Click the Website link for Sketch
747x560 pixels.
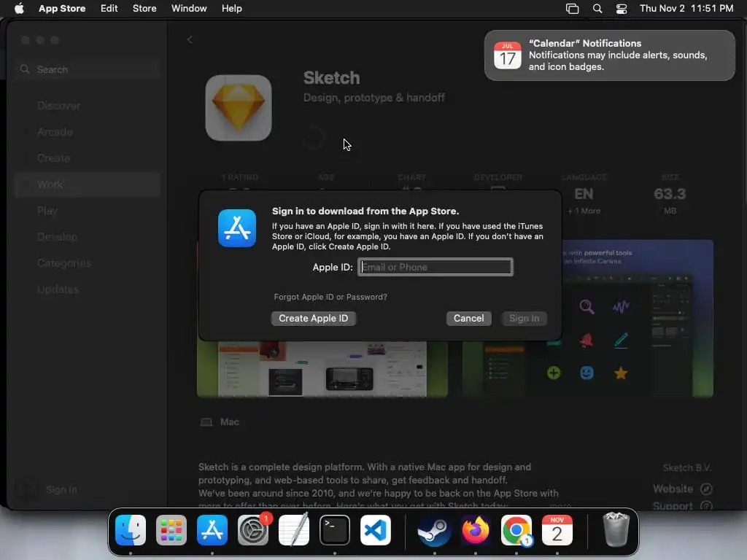tap(682, 489)
